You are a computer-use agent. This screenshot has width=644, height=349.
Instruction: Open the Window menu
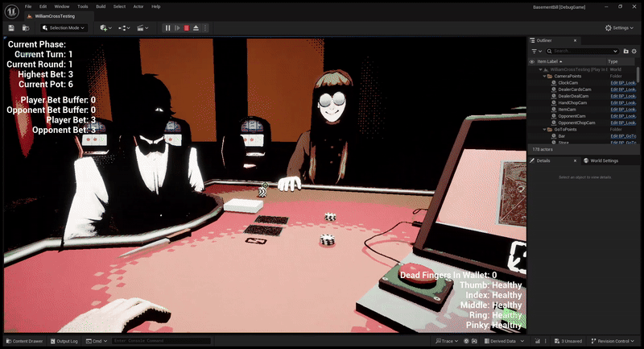[62, 6]
